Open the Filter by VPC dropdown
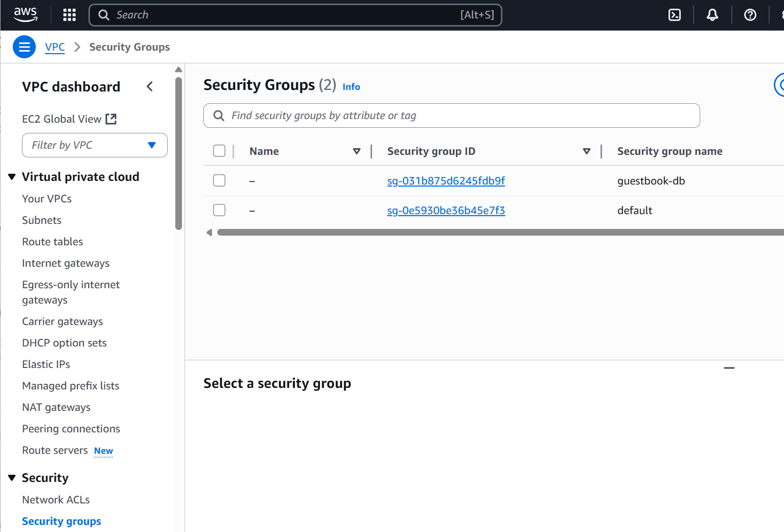This screenshot has width=784, height=532. 95,145
